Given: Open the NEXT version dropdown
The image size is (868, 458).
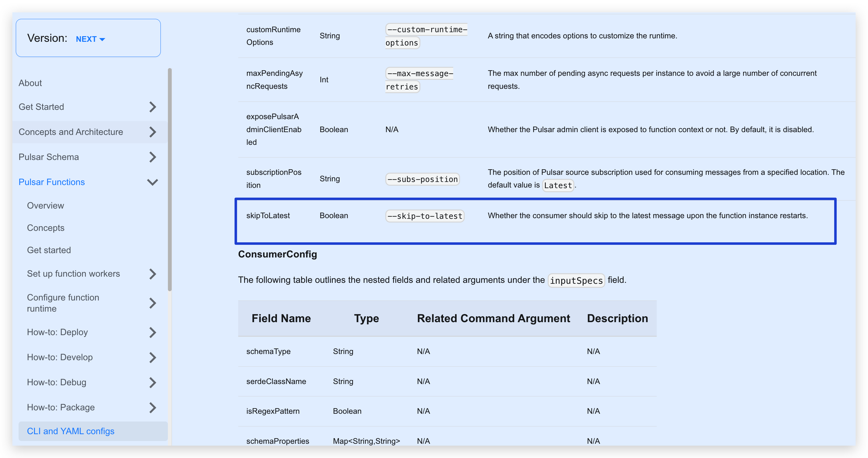Looking at the screenshot, I should pos(90,39).
